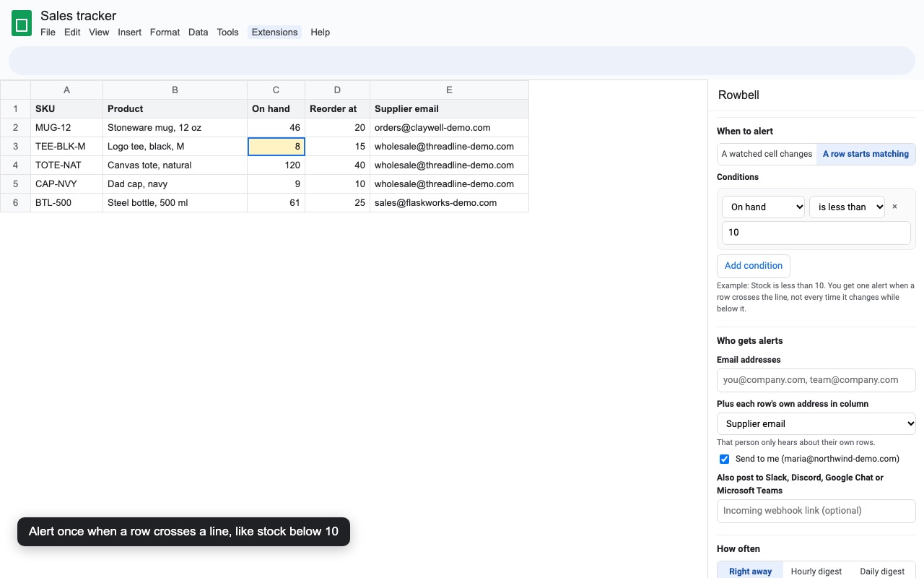Open the Format menu
924x578 pixels.
(x=165, y=32)
